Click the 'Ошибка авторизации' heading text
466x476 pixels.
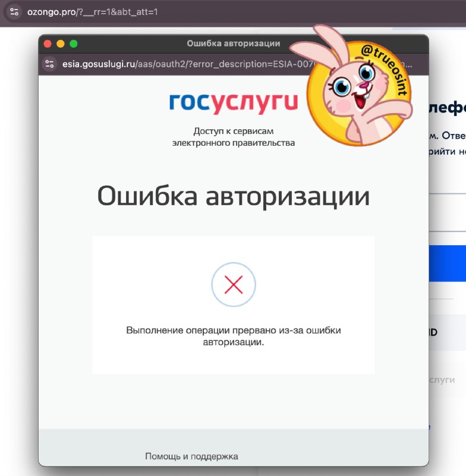pos(234,196)
